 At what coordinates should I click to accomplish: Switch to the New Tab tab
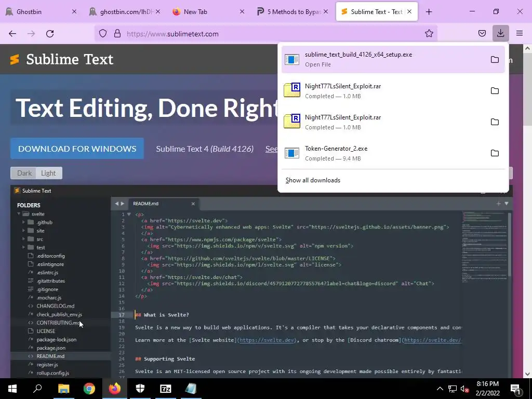(x=208, y=12)
